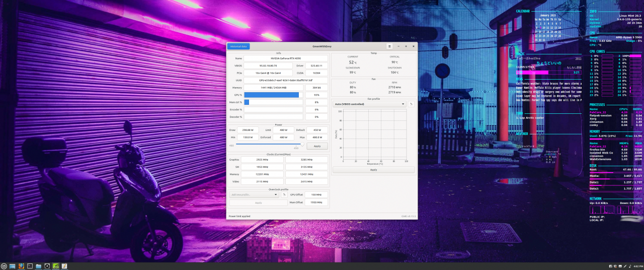Apply the power limit setting
Image resolution: width=644 pixels, height=270 pixels.
[317, 146]
